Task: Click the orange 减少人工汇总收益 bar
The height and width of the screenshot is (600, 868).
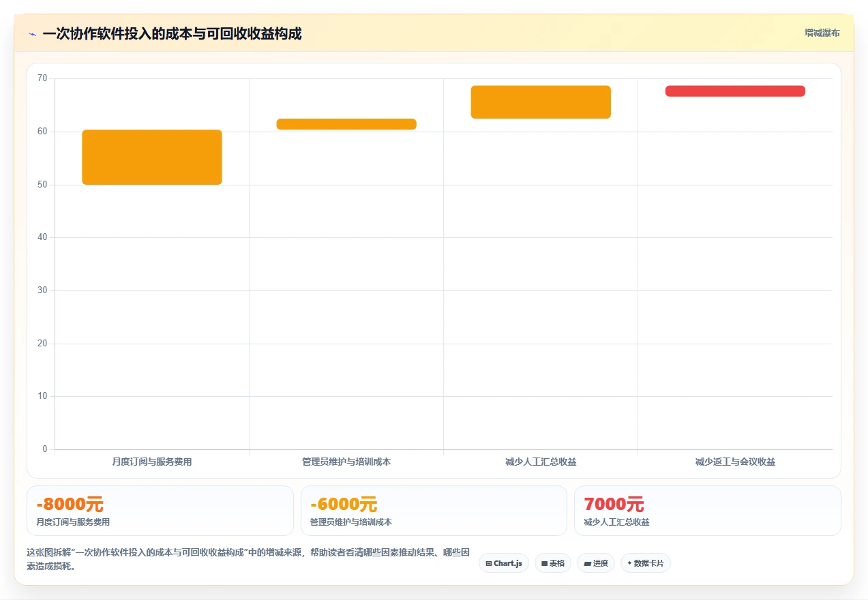Action: tap(541, 102)
